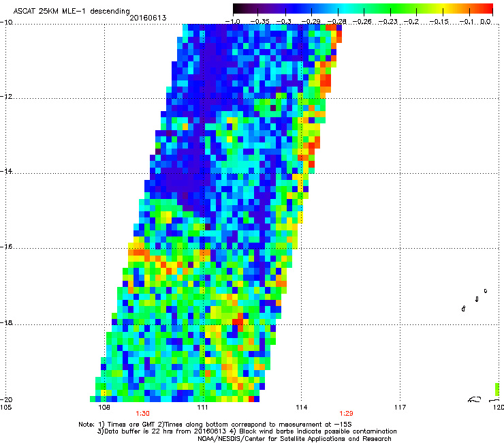
Task: Click the -12 latitude axis label
Action: 6,97
